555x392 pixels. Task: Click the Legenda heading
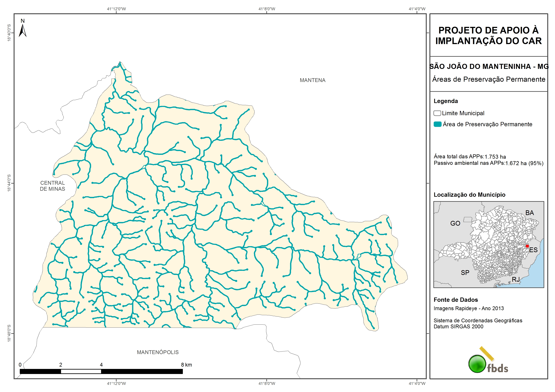click(x=446, y=101)
